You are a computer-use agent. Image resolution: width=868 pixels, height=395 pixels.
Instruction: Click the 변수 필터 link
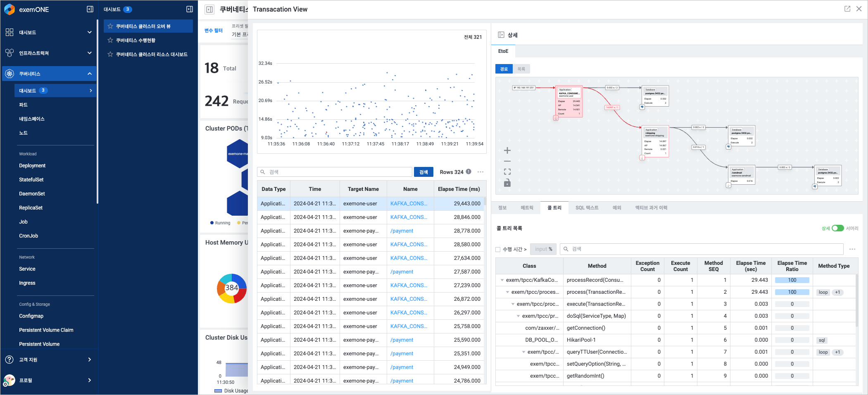pyautogui.click(x=214, y=31)
